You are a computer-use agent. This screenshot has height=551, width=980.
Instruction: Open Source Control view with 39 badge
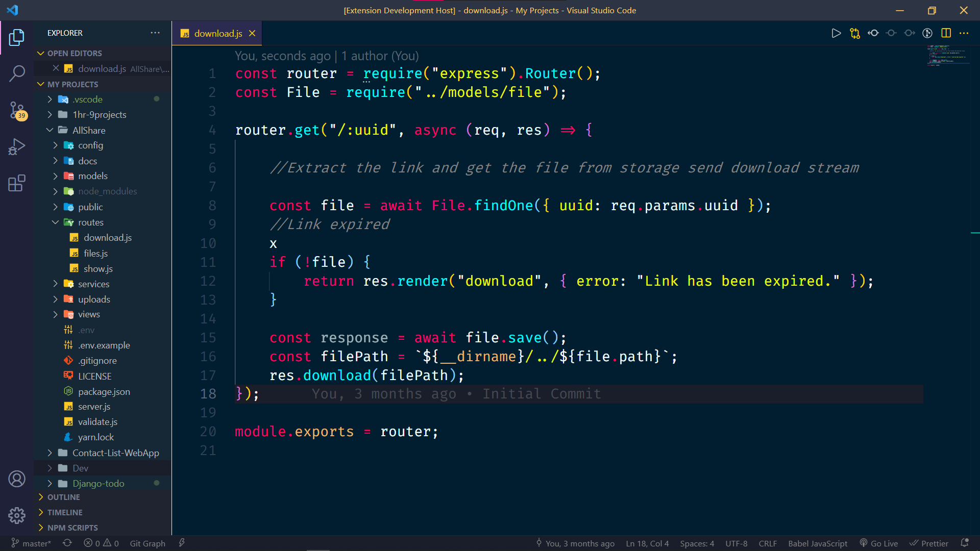click(17, 110)
